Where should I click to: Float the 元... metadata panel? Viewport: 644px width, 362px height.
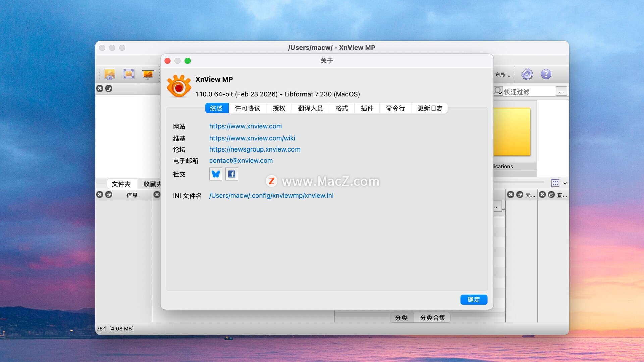pos(520,195)
